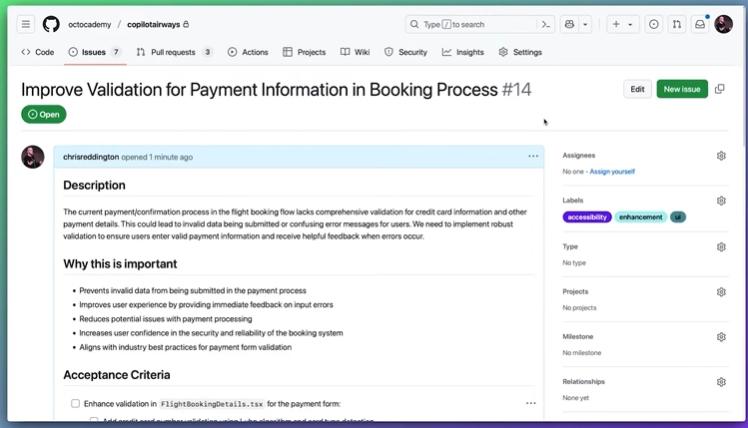The width and height of the screenshot is (748, 428).
Task: Open the global issues icon in header
Action: click(653, 24)
